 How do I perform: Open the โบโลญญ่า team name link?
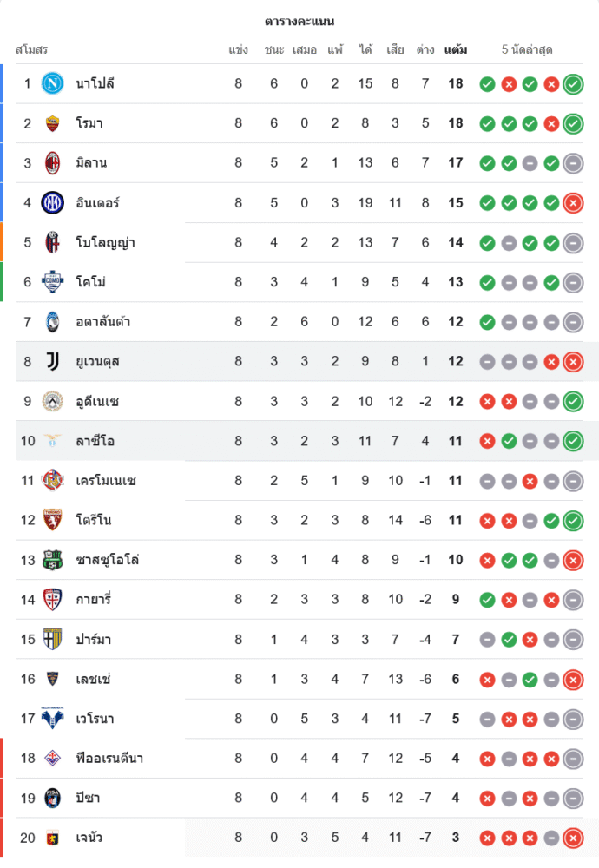tap(105, 242)
